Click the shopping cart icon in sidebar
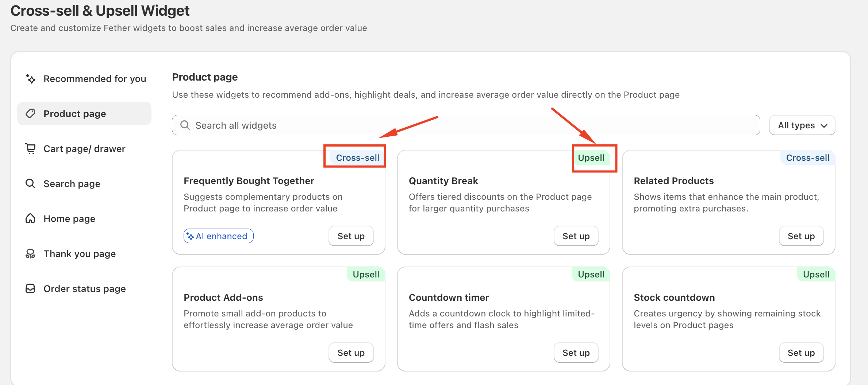Screen dimensions: 868x385 (x=31, y=149)
